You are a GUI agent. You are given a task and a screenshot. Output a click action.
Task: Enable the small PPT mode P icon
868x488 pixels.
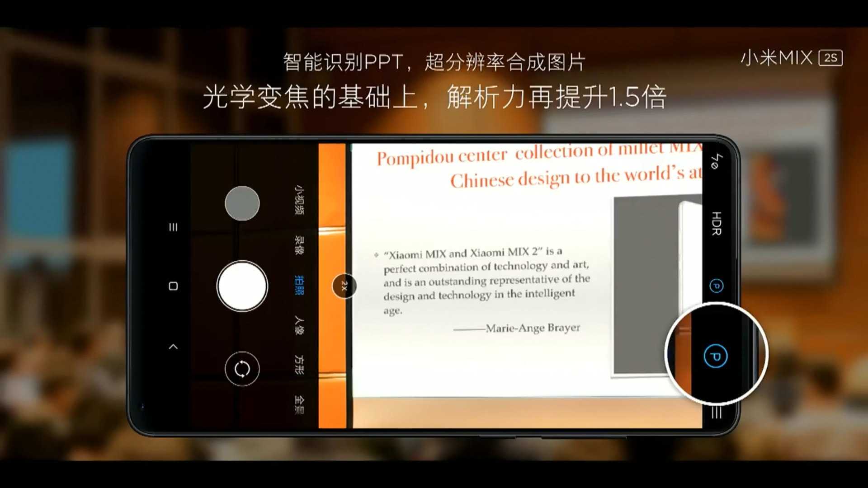tap(716, 286)
